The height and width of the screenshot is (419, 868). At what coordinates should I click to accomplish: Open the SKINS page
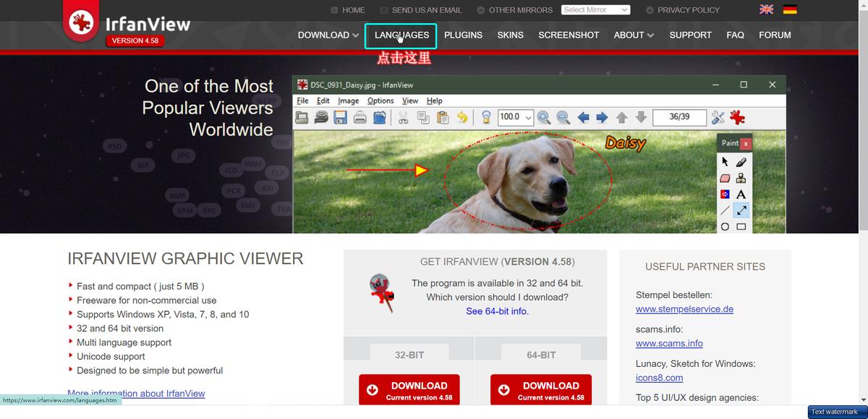(x=510, y=35)
